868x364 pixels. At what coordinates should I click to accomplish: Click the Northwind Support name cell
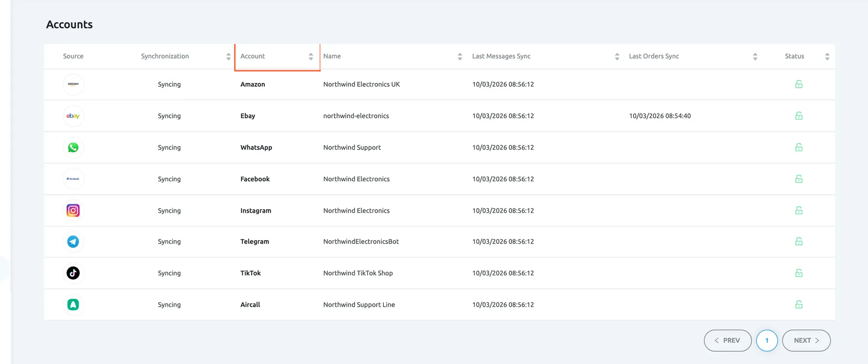[x=352, y=148]
